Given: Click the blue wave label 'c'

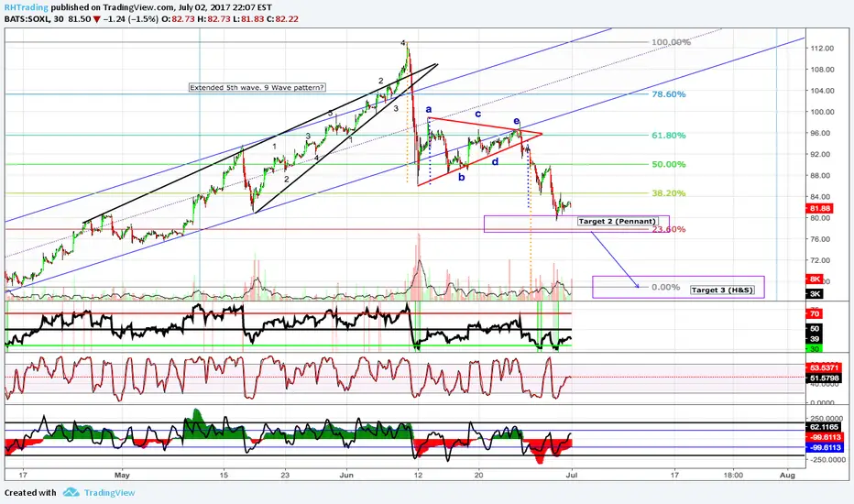Looking at the screenshot, I should pyautogui.click(x=477, y=114).
